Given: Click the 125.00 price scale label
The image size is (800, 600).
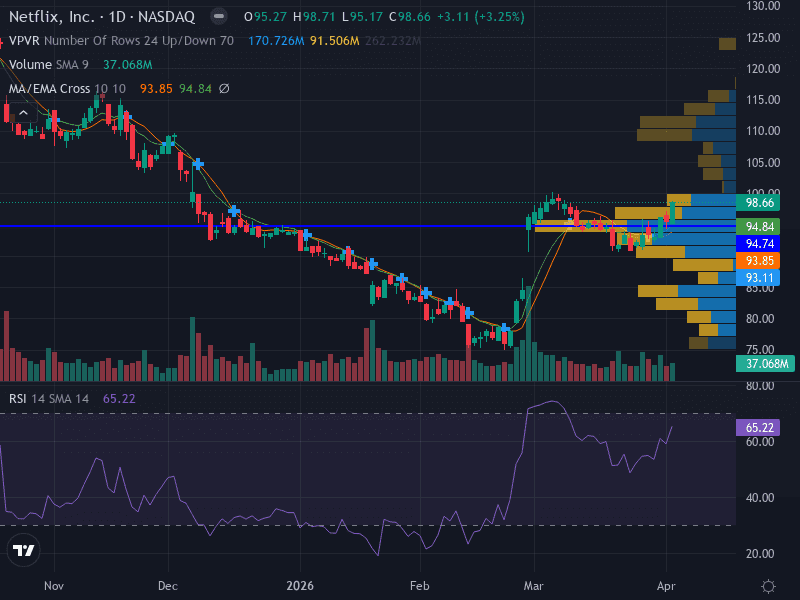Looking at the screenshot, I should (763, 38).
